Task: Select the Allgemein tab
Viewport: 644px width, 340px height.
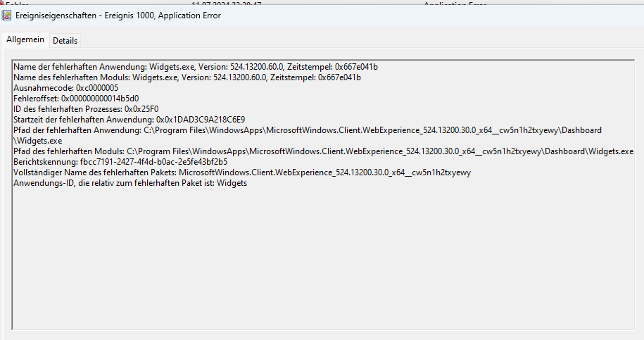Action: [x=25, y=39]
